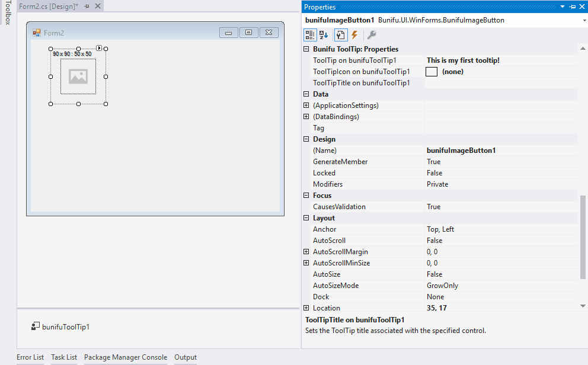This screenshot has height=365, width=588.
Task: Collapse the Bunifu ToolTip Properties category
Action: click(306, 49)
